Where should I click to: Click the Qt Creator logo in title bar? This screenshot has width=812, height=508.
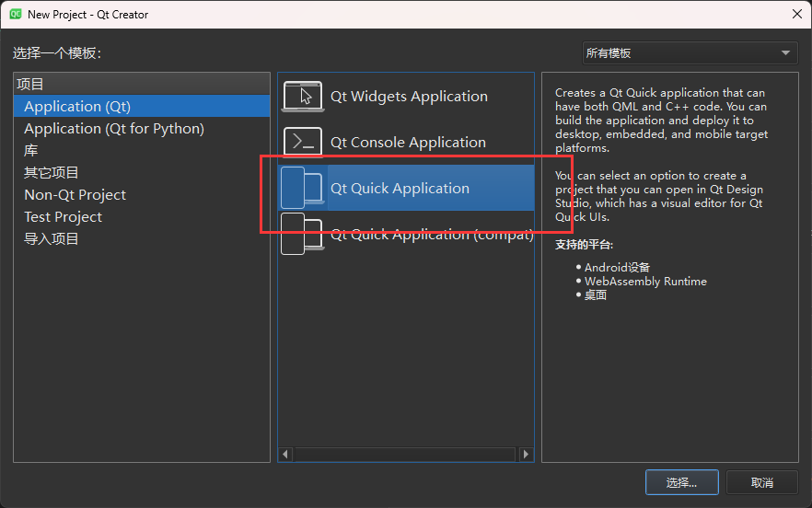pos(16,14)
